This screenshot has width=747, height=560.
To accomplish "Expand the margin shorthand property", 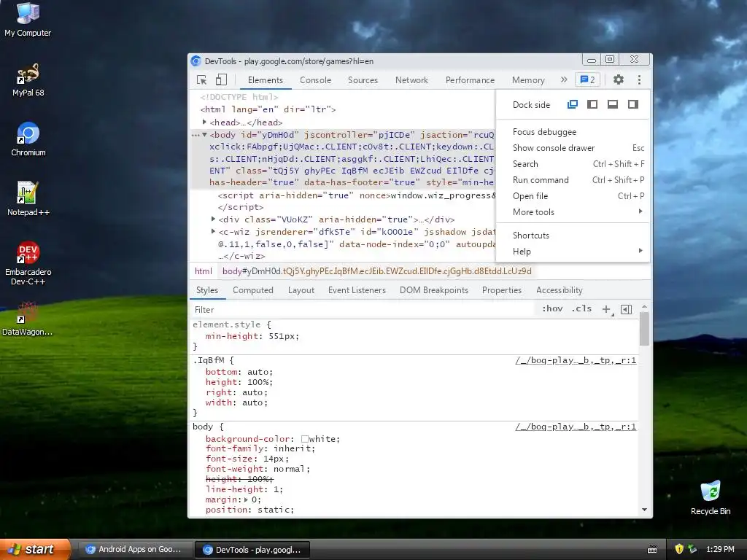I will tap(247, 499).
